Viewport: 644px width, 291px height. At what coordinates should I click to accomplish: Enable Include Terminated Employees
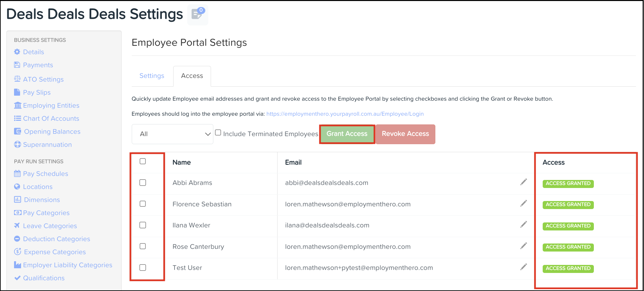pyautogui.click(x=218, y=132)
